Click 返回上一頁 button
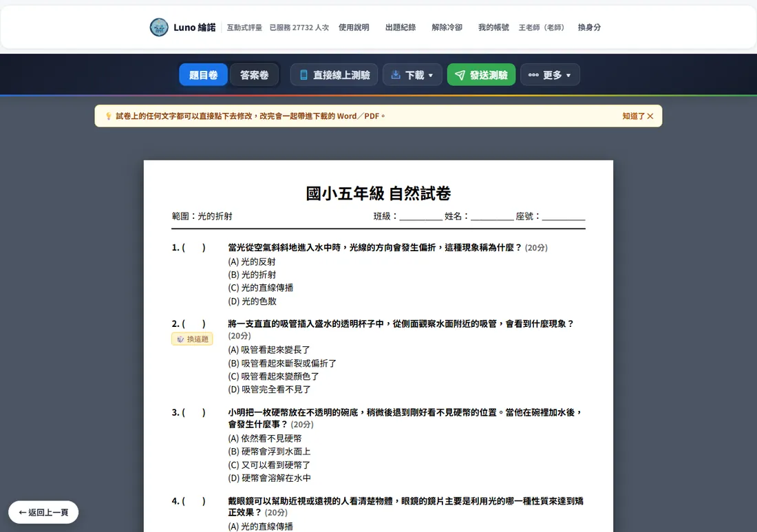 pos(43,512)
